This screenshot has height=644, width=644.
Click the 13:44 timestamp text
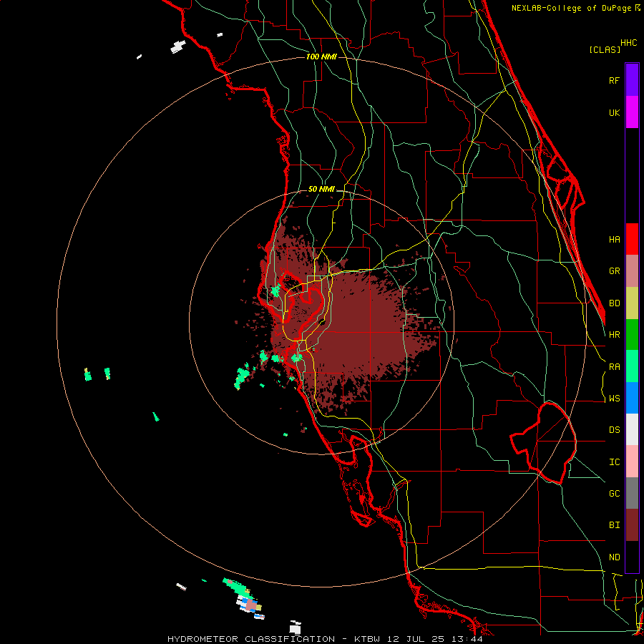point(466,639)
